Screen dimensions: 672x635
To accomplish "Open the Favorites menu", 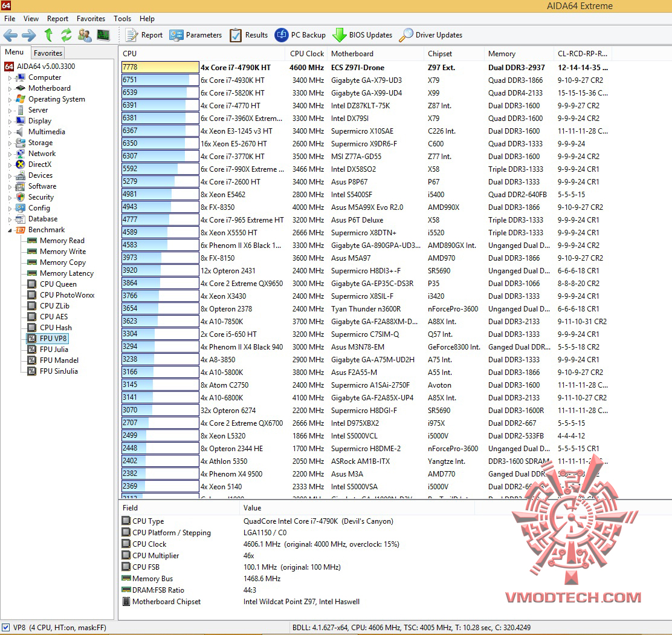I will tap(91, 18).
